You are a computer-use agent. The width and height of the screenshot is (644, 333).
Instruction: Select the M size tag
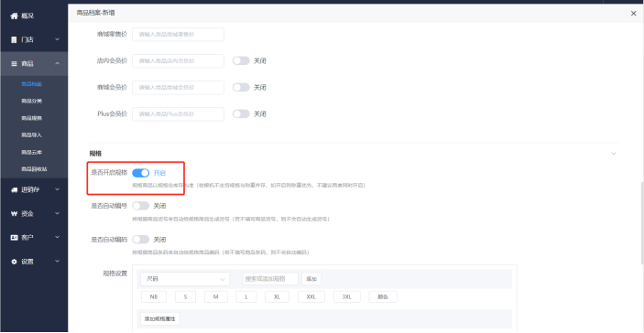coord(216,297)
